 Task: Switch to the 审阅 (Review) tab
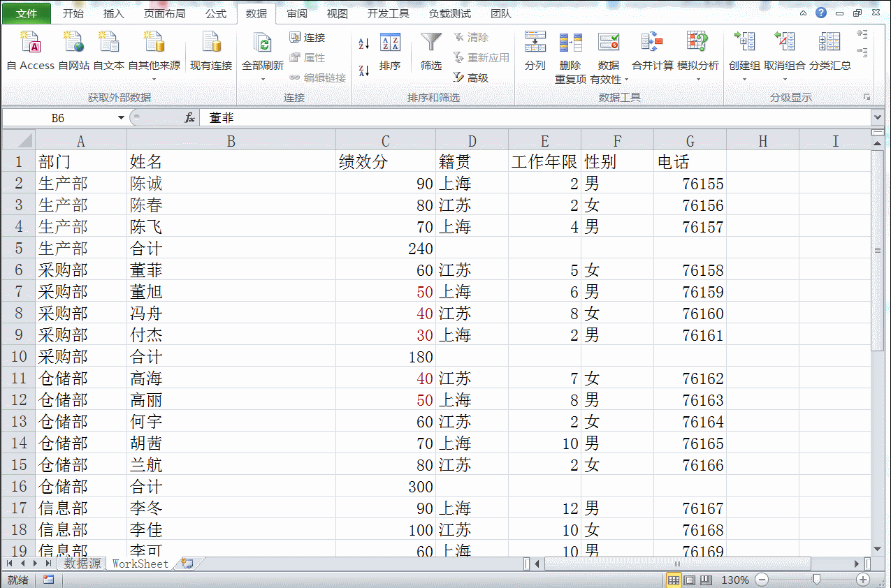[x=297, y=13]
